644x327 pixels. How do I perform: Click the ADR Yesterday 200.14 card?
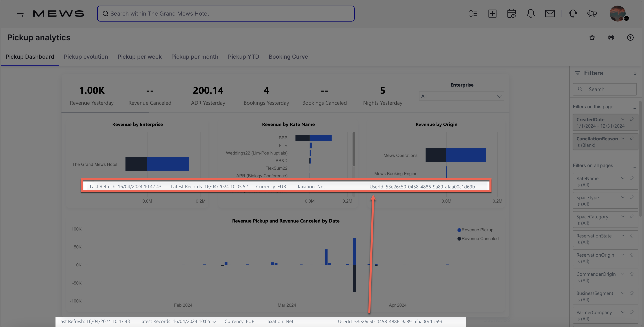click(208, 96)
